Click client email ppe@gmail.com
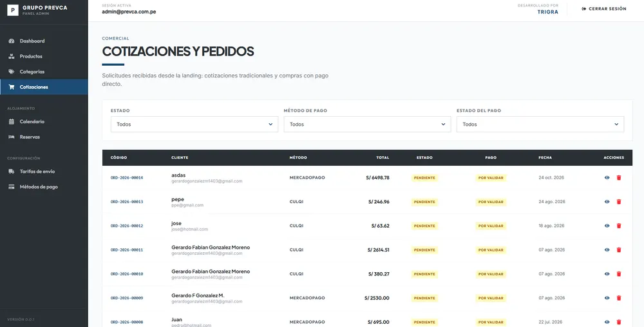 coord(187,205)
